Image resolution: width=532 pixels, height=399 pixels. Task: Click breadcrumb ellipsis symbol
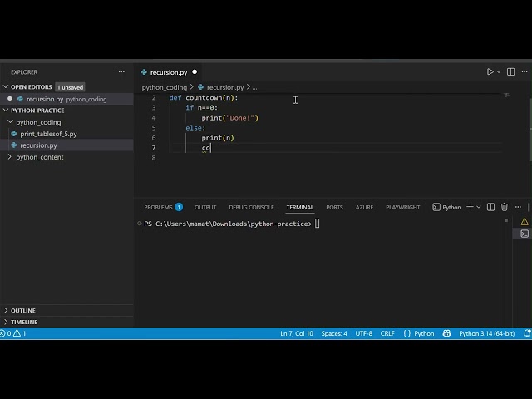[x=255, y=87]
